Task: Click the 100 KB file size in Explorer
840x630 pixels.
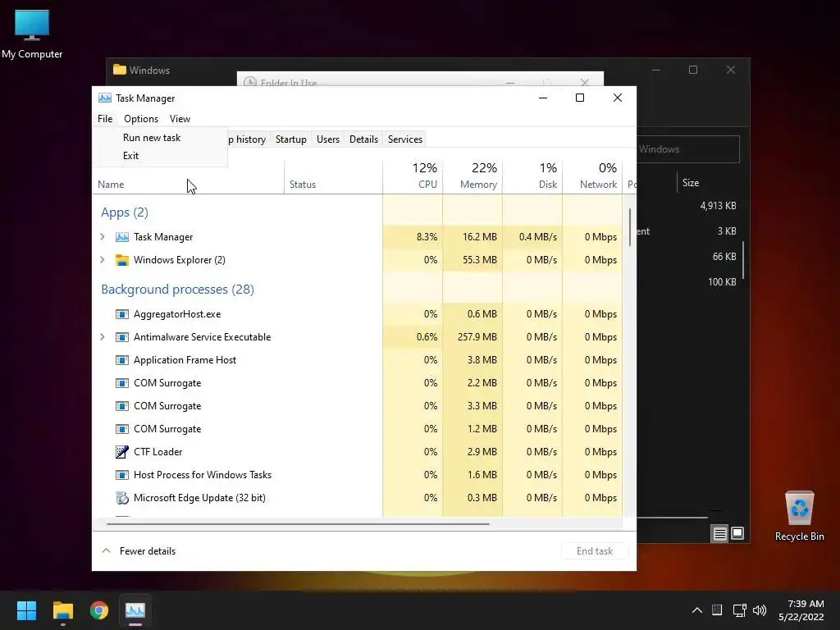Action: pyautogui.click(x=722, y=282)
